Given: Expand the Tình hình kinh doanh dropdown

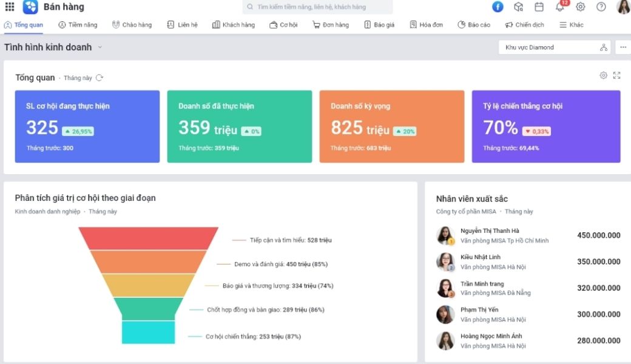Looking at the screenshot, I should pyautogui.click(x=100, y=47).
